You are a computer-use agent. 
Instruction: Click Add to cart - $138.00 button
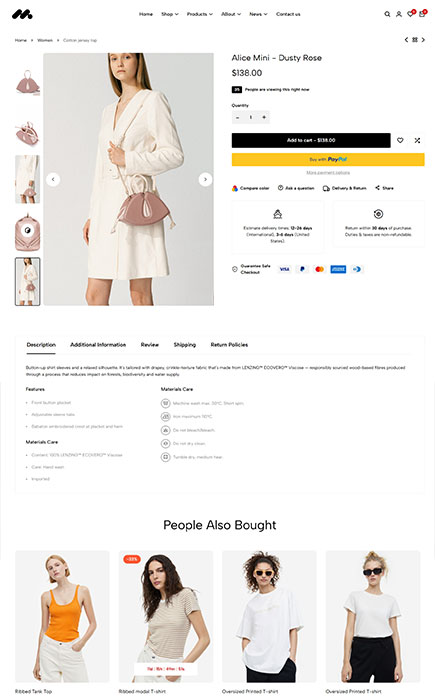point(311,140)
